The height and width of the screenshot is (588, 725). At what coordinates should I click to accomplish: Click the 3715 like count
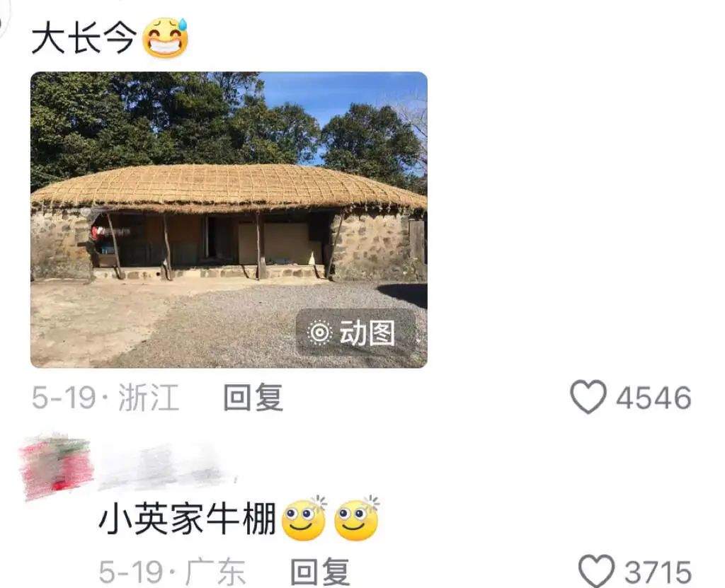pyautogui.click(x=658, y=572)
